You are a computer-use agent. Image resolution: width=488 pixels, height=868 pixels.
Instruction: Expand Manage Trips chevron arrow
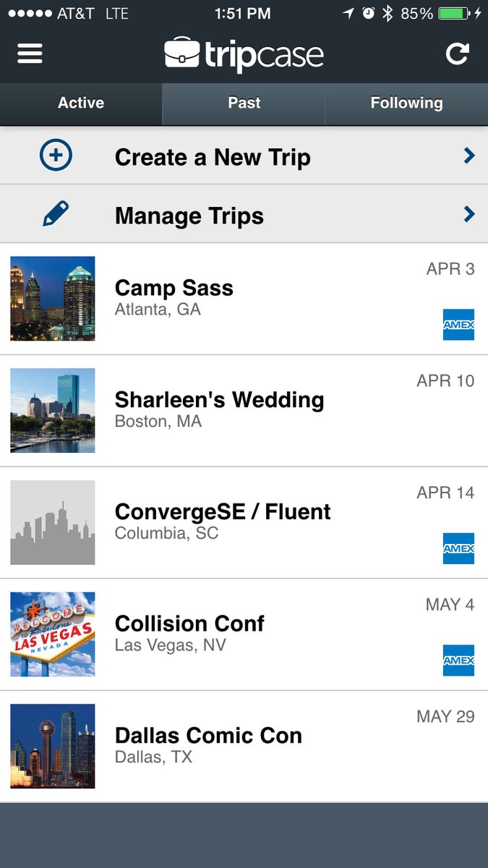pos(469,214)
